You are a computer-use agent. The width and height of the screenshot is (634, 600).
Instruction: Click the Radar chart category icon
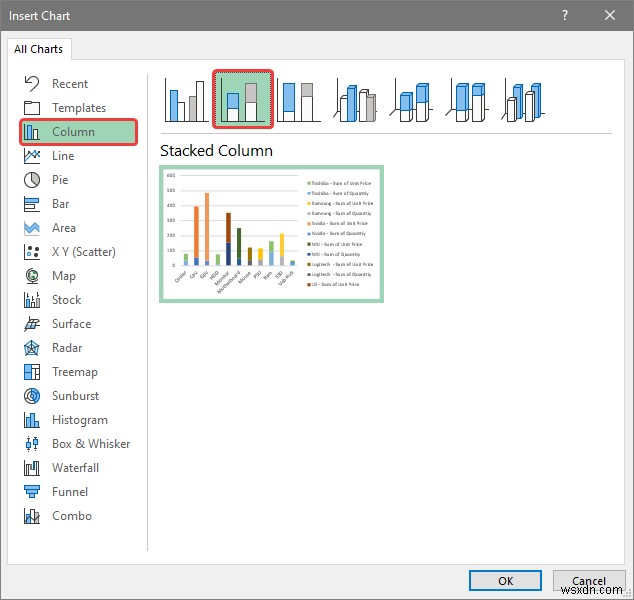pyautogui.click(x=32, y=348)
